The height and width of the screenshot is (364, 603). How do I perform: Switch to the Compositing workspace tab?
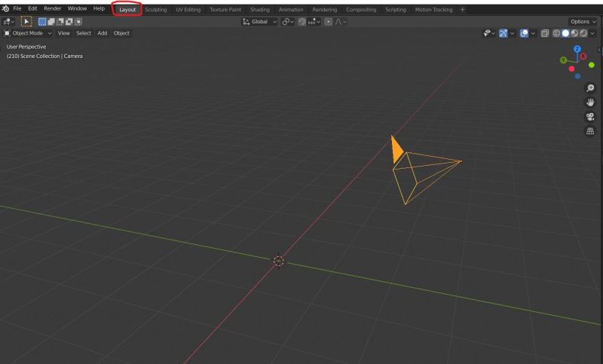[x=361, y=10]
